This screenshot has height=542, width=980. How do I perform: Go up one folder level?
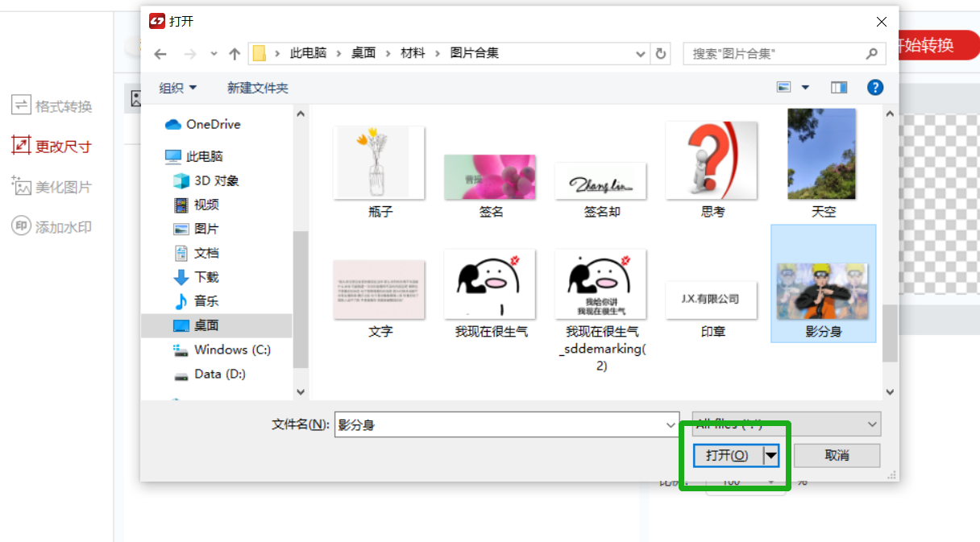(235, 54)
